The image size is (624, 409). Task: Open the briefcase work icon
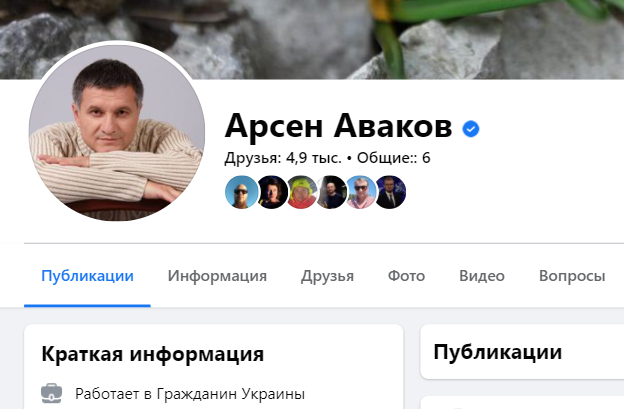[52, 393]
